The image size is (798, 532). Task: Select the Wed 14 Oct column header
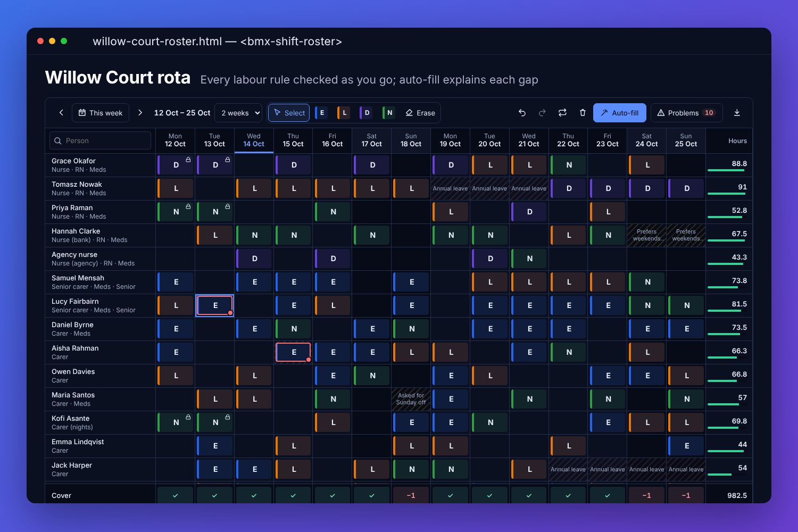click(254, 140)
